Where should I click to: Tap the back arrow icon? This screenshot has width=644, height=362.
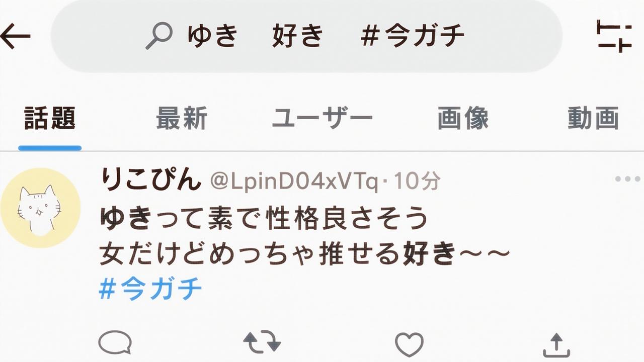pyautogui.click(x=16, y=37)
